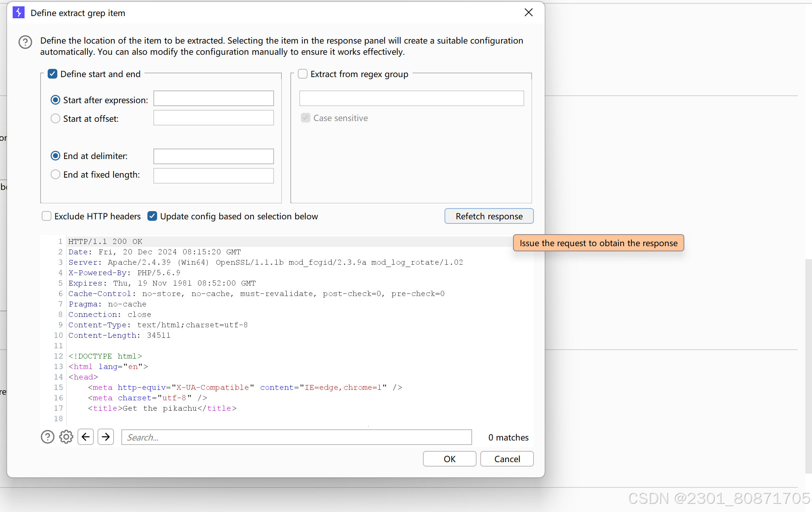Click the dialog help question mark icon
The height and width of the screenshot is (512, 812).
pos(25,42)
